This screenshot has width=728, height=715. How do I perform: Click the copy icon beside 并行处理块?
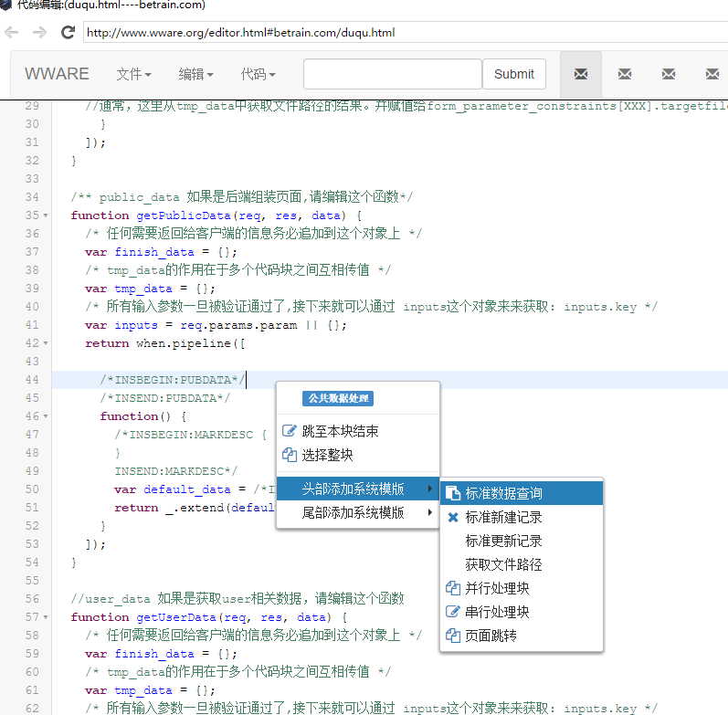pos(453,588)
